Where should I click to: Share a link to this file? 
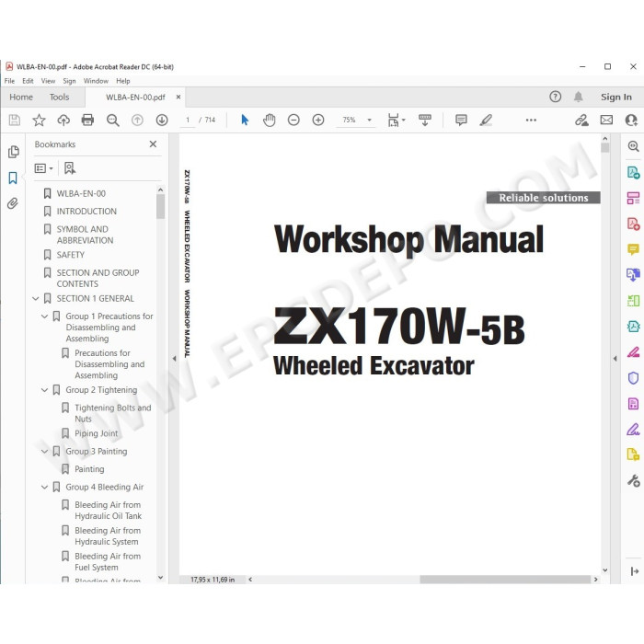click(x=581, y=120)
